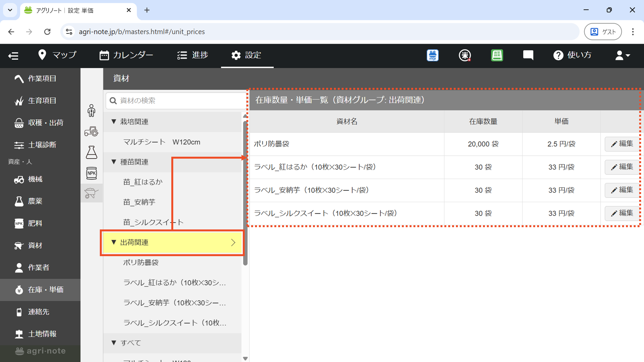Click the material list scrollbar thumb
The height and width of the screenshot is (362, 644).
[x=245, y=193]
